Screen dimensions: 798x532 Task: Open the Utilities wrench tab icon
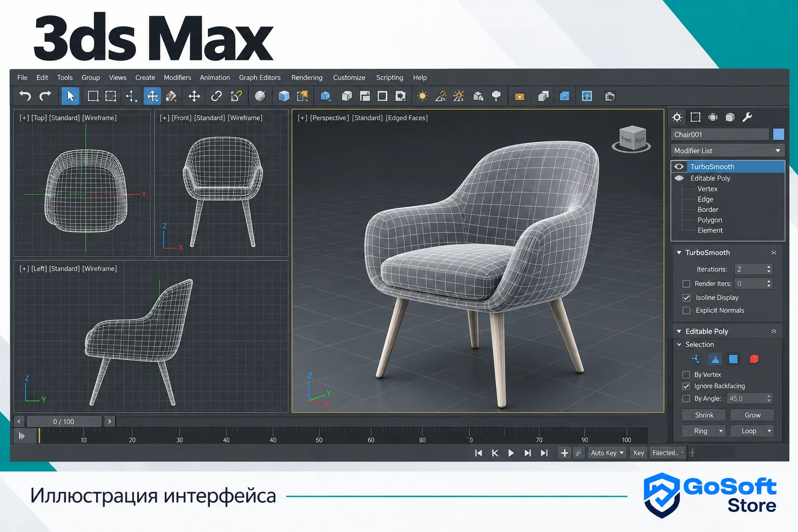pyautogui.click(x=747, y=117)
